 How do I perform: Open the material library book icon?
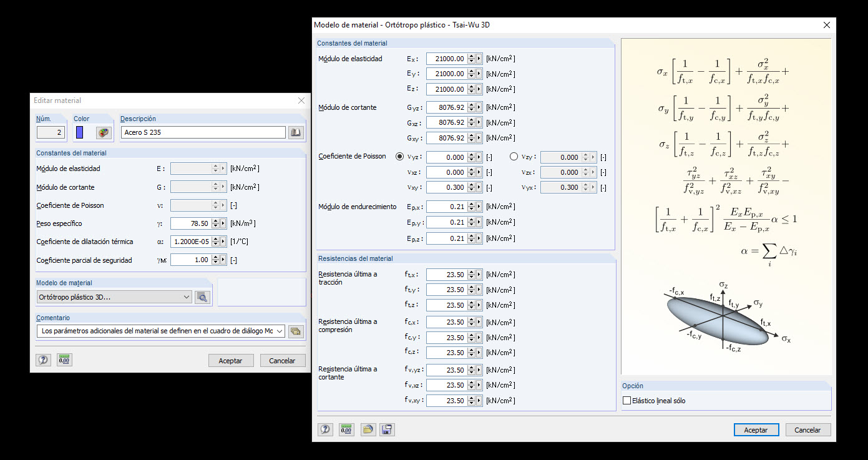pyautogui.click(x=295, y=132)
